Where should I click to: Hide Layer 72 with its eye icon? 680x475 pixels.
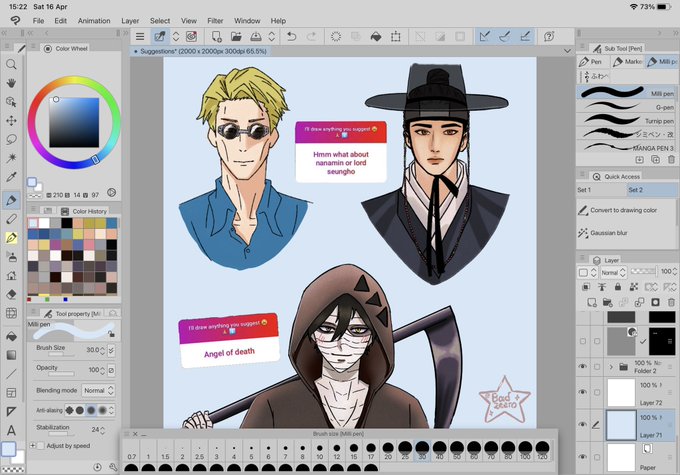tap(582, 392)
